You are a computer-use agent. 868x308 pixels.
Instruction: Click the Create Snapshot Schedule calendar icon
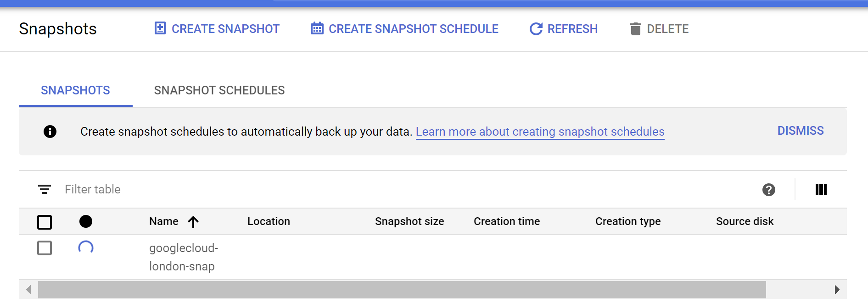click(x=316, y=28)
